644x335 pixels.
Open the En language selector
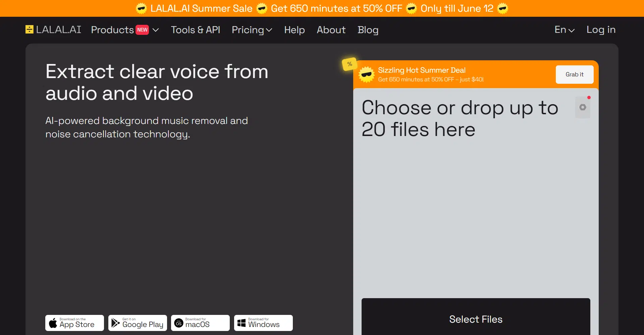coord(564,30)
